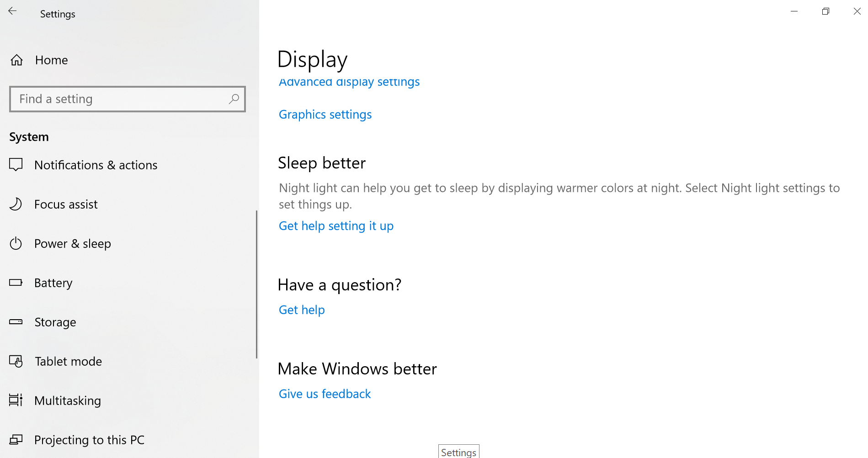The height and width of the screenshot is (458, 868).
Task: Click the Get help link
Action: point(302,310)
